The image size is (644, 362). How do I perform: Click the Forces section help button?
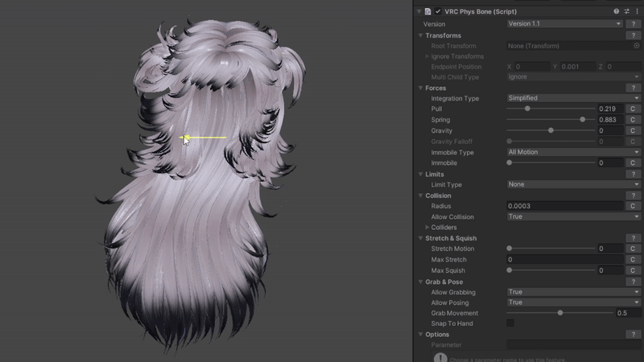click(x=633, y=88)
